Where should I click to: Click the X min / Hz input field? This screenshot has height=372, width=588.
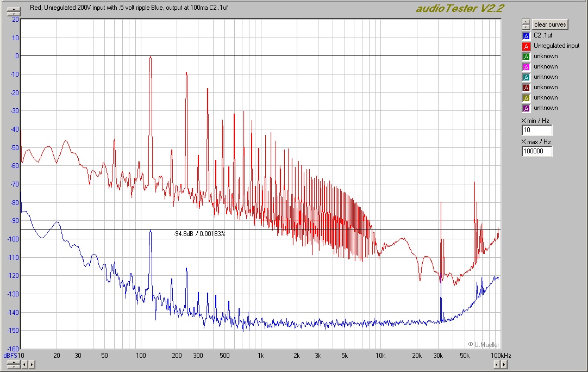[x=536, y=131]
